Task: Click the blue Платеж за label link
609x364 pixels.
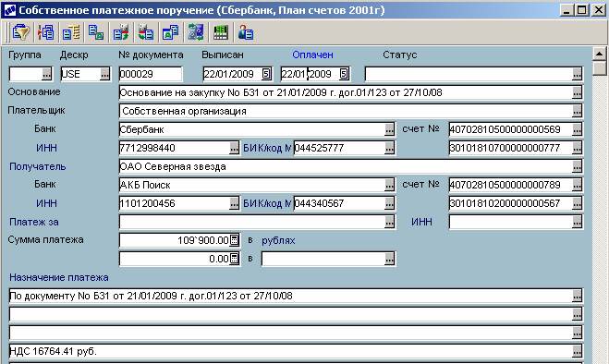Action: [34, 222]
